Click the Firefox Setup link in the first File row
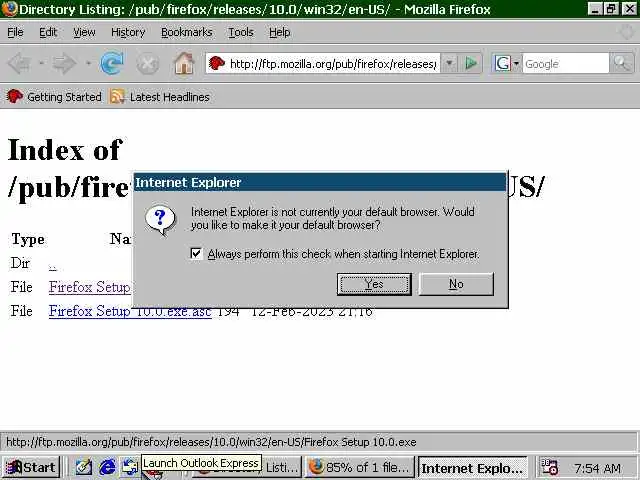This screenshot has height=480, width=640. click(90, 287)
